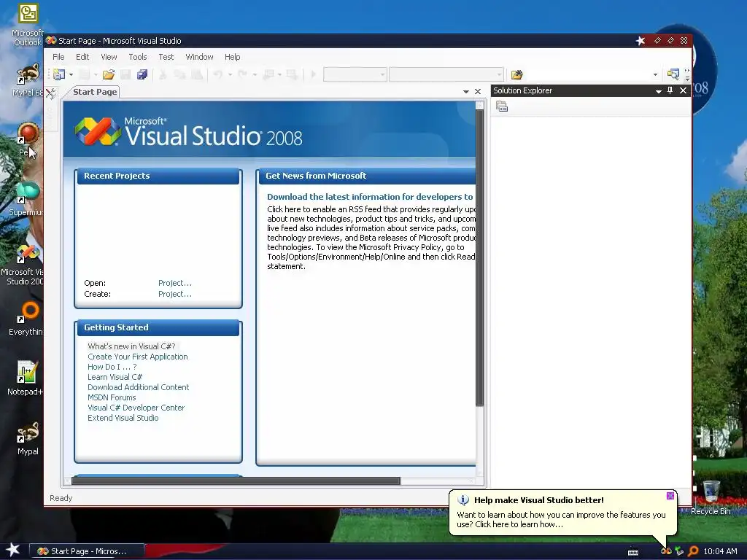The image size is (747, 560).
Task: Click the Save toolbar icon
Action: coord(125,74)
